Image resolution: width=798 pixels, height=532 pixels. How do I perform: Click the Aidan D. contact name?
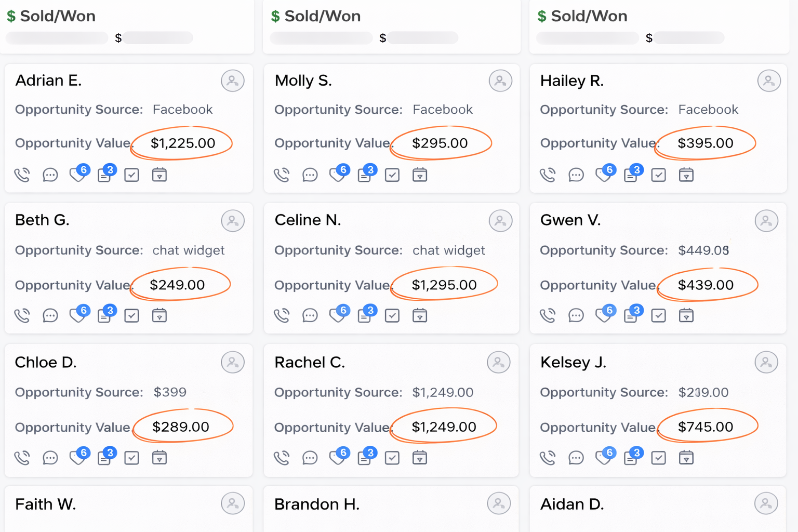[x=571, y=504]
